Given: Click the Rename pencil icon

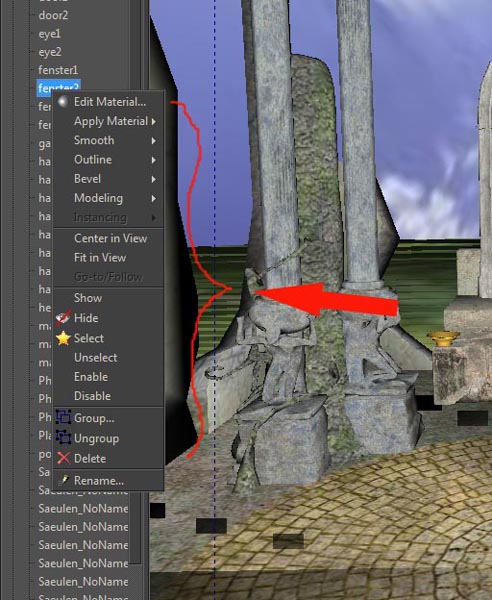Looking at the screenshot, I should 63,480.
